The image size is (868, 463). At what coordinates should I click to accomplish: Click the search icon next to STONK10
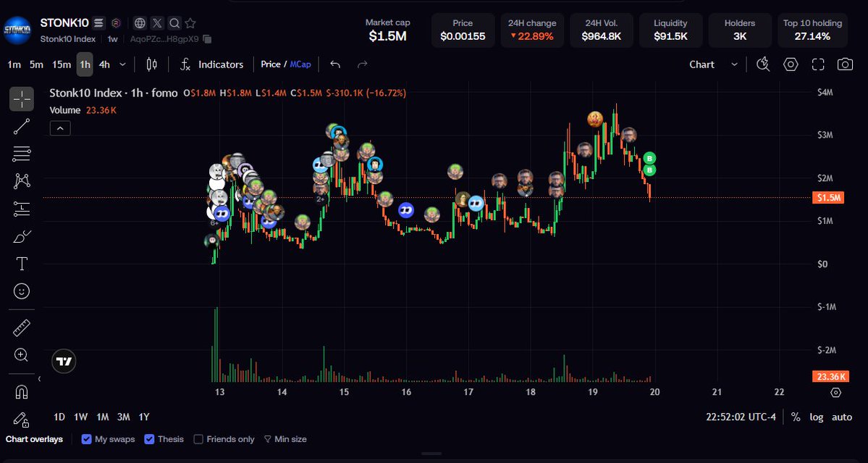pos(174,23)
